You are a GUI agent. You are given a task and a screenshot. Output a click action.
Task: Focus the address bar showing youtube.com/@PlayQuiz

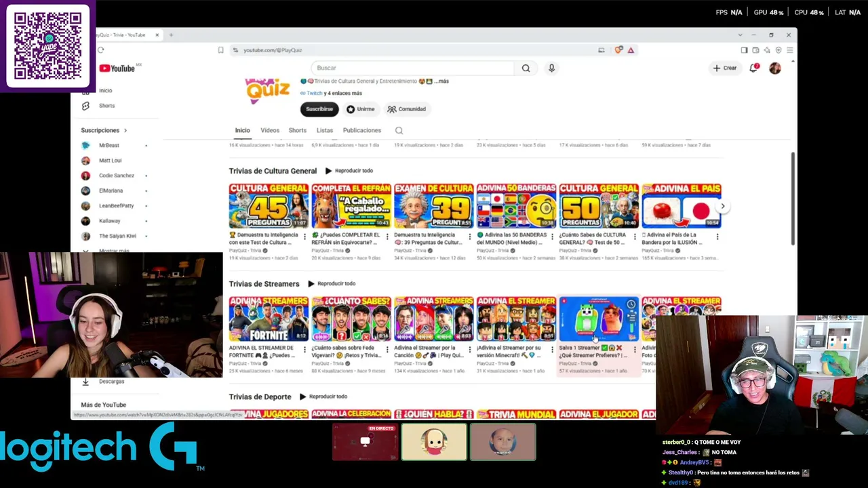414,50
